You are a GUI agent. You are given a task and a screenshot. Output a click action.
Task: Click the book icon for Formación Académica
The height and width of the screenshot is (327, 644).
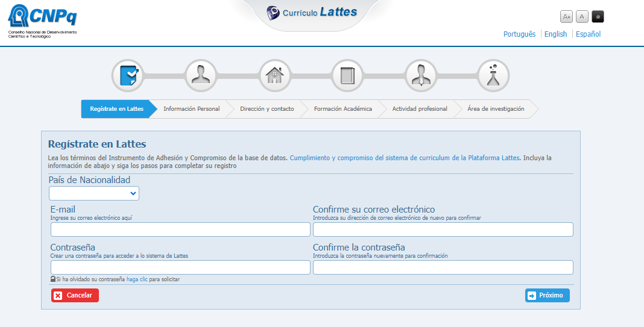(347, 76)
